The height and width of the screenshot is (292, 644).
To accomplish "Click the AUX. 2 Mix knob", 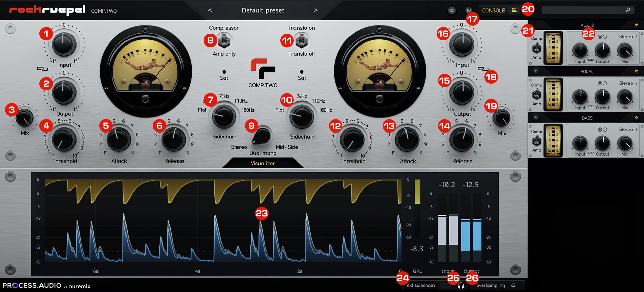I will click(625, 50).
